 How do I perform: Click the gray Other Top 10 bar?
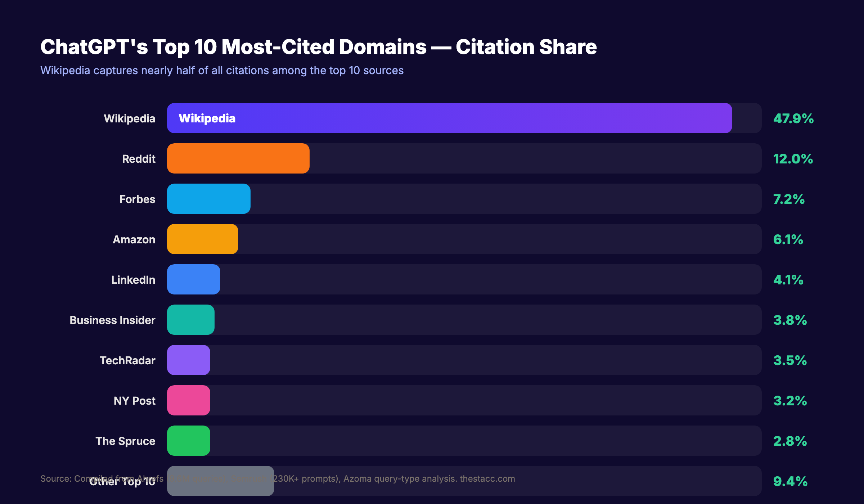pyautogui.click(x=220, y=481)
